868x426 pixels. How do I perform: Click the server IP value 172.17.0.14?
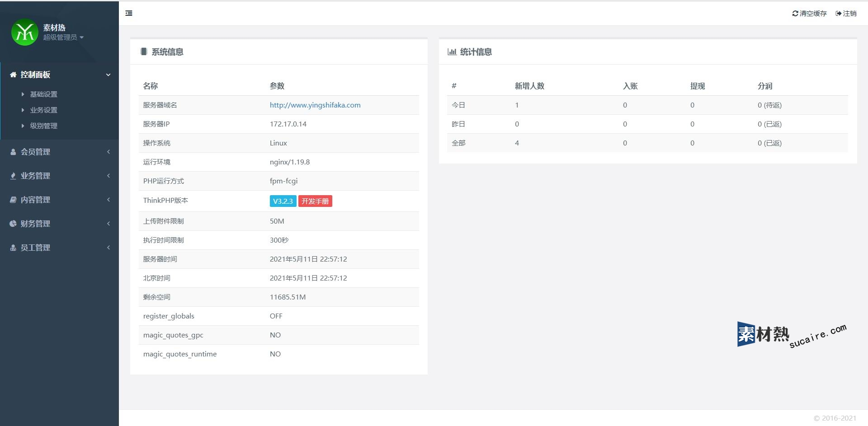point(288,124)
